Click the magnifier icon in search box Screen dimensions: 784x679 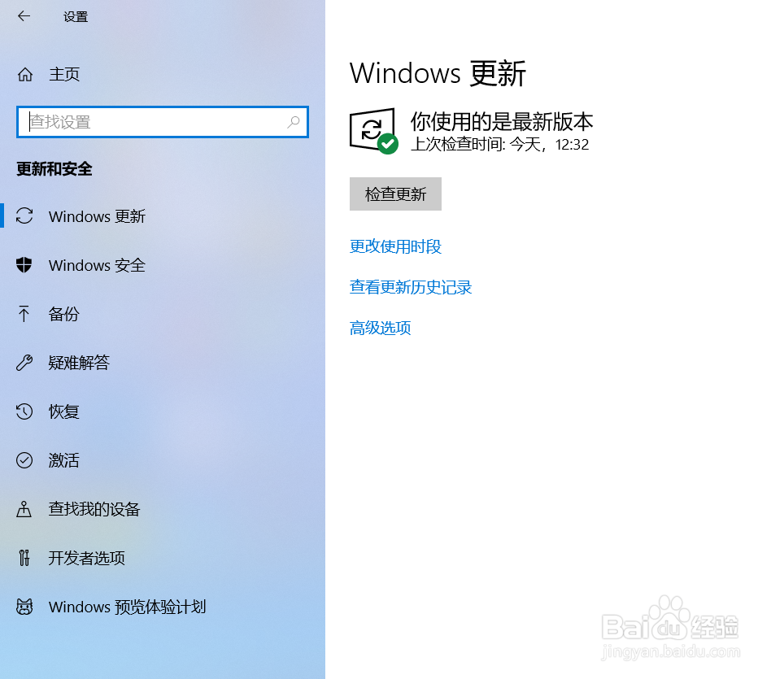click(x=294, y=121)
